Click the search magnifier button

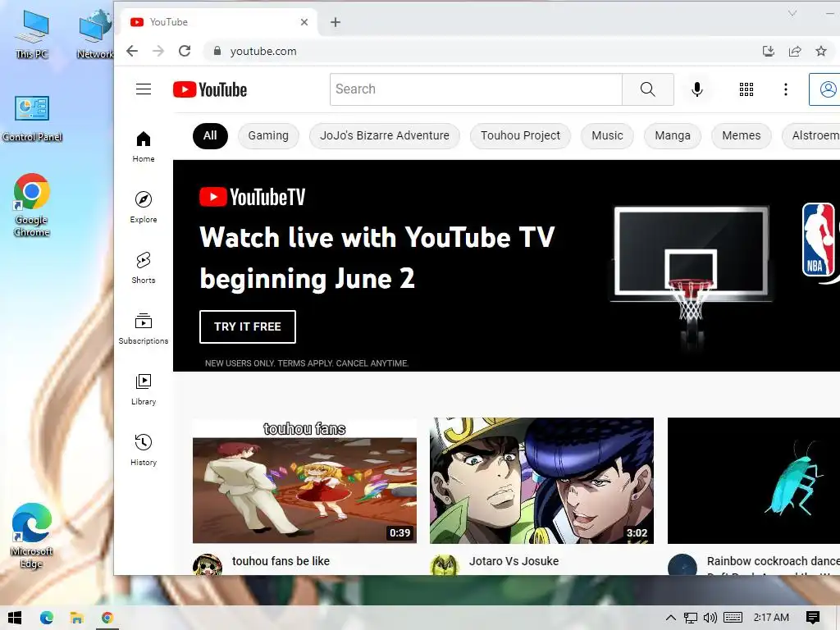click(648, 89)
